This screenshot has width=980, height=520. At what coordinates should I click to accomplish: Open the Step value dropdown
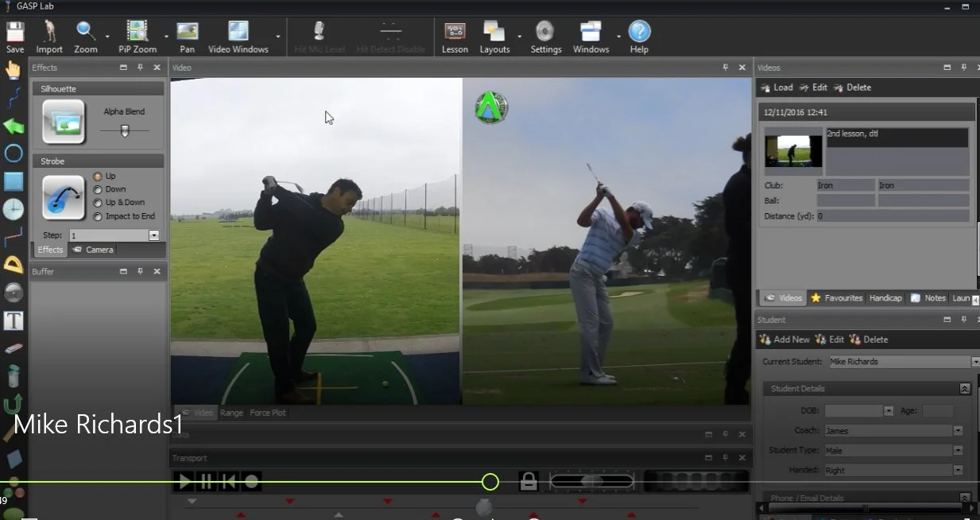pyautogui.click(x=154, y=235)
